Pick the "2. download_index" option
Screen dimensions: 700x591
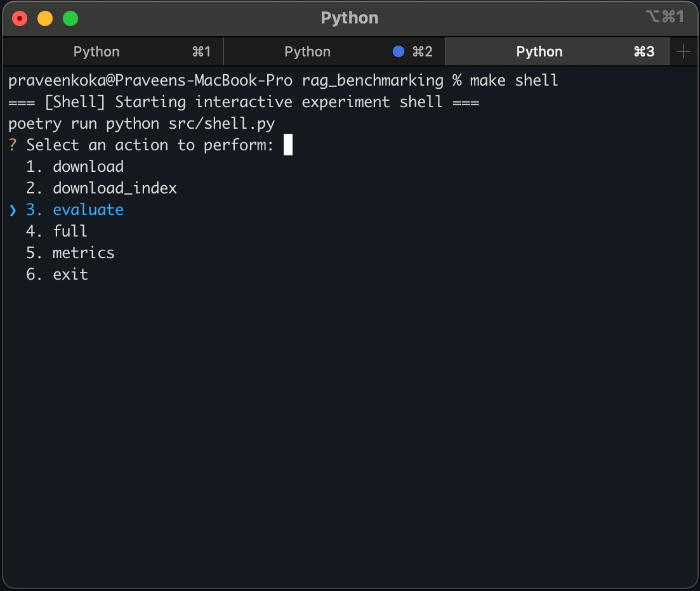coord(102,188)
